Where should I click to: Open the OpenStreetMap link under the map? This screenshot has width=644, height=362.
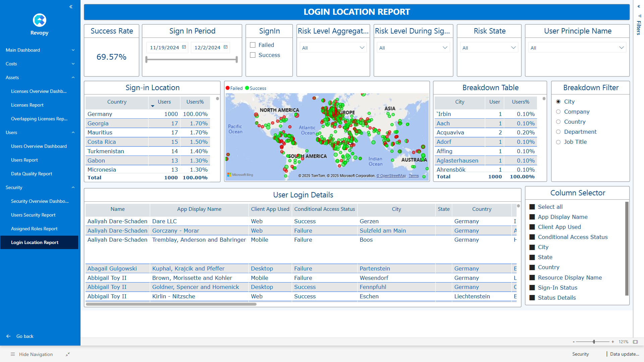pos(391,176)
